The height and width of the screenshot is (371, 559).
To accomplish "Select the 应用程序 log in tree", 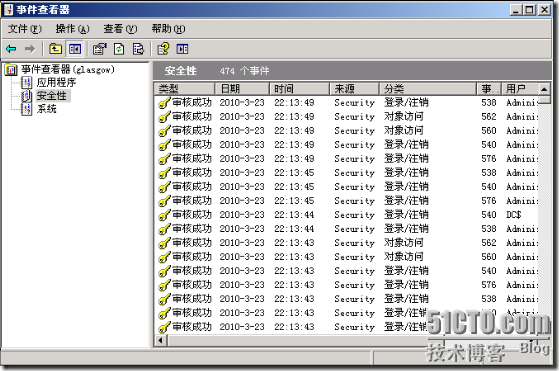I will pyautogui.click(x=56, y=83).
